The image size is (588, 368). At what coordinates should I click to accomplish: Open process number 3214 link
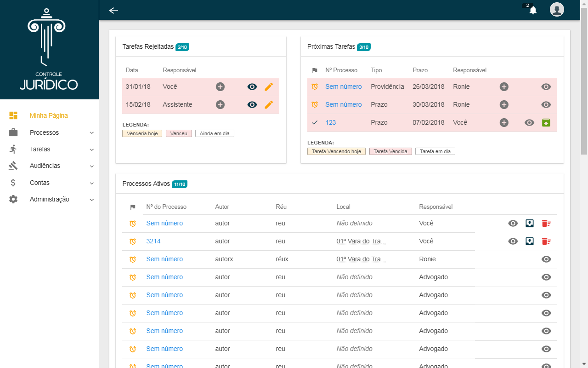tap(153, 241)
